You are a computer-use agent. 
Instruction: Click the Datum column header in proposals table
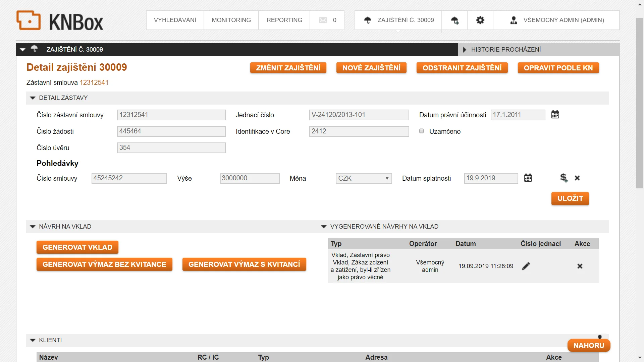[x=466, y=244]
